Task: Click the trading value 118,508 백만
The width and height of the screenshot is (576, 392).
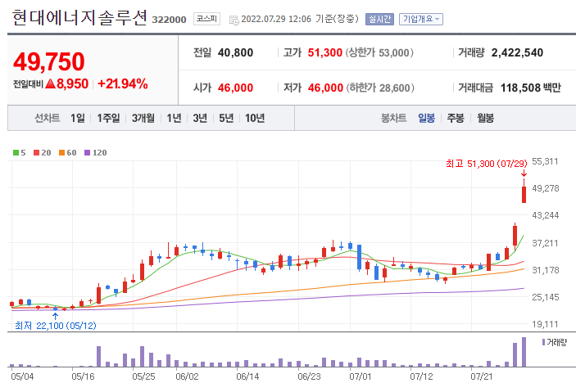Action: click(x=531, y=88)
